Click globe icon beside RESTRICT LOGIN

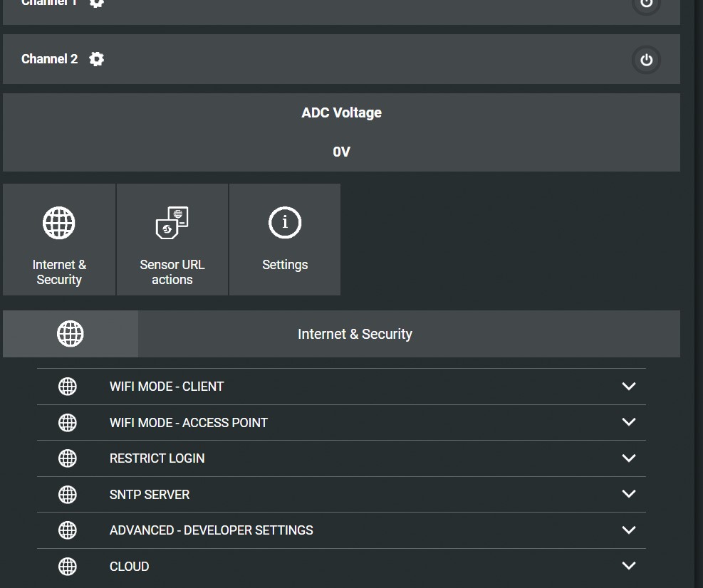tap(68, 458)
